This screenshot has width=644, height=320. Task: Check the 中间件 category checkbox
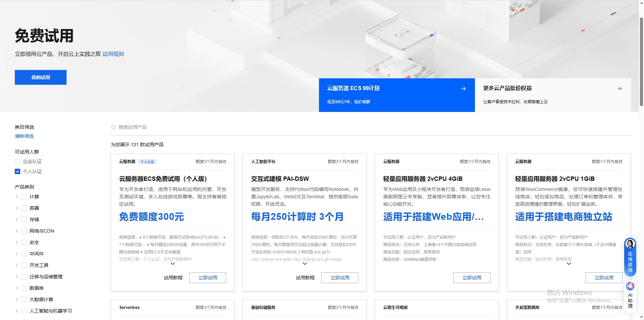(24, 254)
